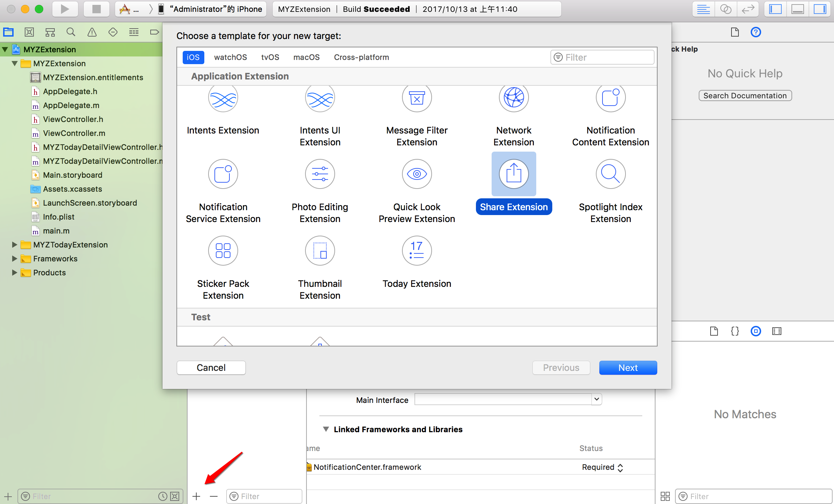Pick the Spotlight Index Extension icon

tap(611, 174)
